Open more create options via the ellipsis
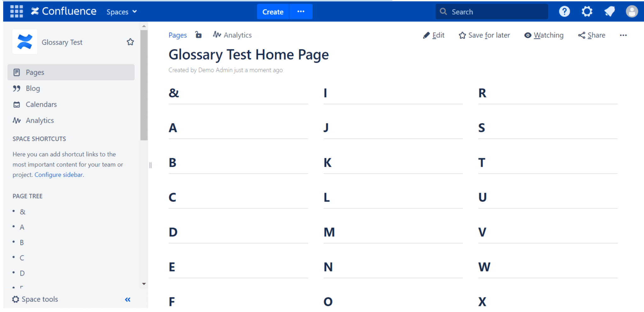This screenshot has height=312, width=644. (x=301, y=12)
